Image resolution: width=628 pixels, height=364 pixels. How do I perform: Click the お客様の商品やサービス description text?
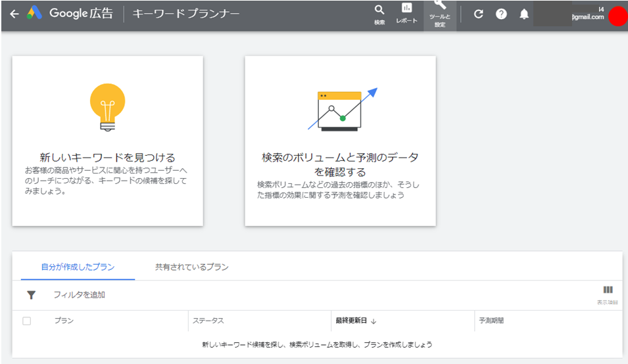[106, 181]
